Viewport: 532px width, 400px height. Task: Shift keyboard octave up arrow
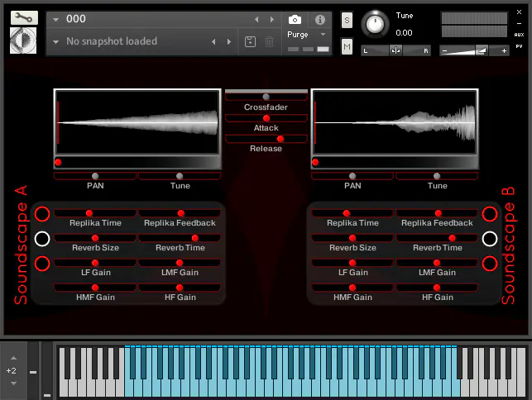coord(13,358)
